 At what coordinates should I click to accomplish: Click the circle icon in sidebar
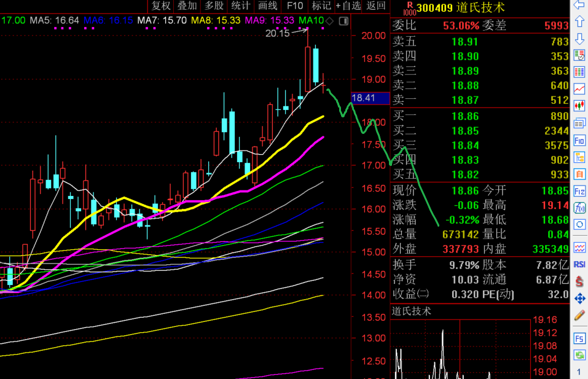point(579,225)
